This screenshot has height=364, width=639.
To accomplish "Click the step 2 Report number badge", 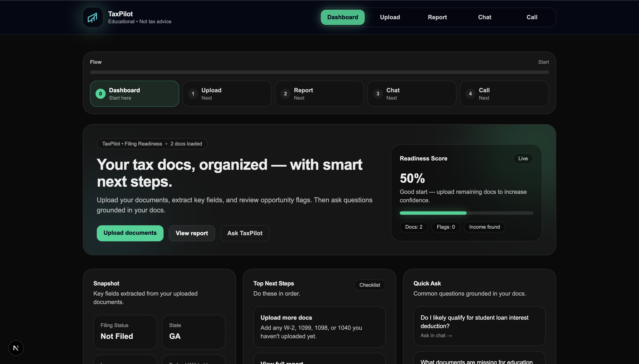I will click(x=285, y=94).
